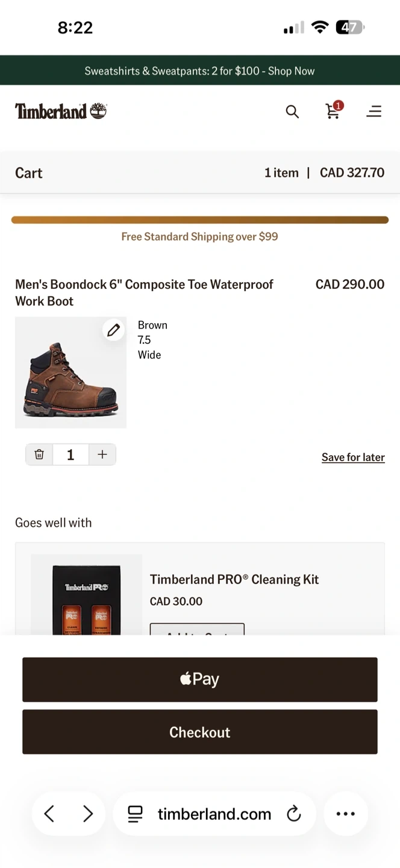Pay with the Apple Pay button
Image resolution: width=400 pixels, height=868 pixels.
[200, 679]
